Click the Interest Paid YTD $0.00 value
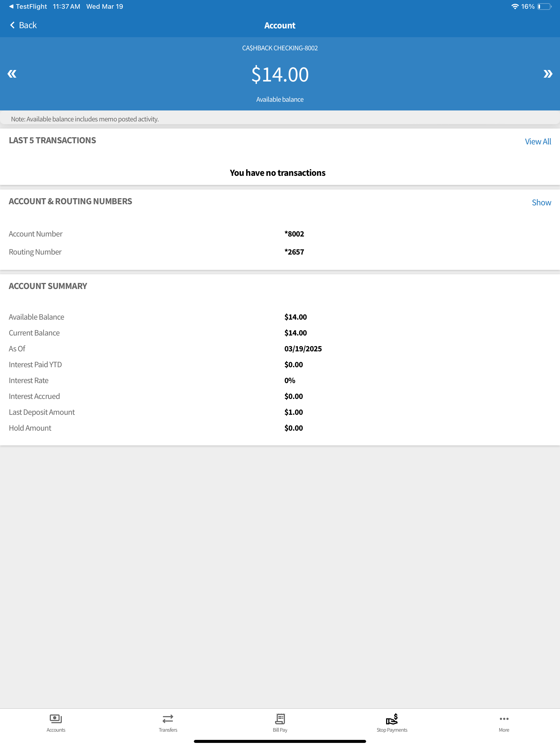The image size is (560, 747). (x=293, y=364)
